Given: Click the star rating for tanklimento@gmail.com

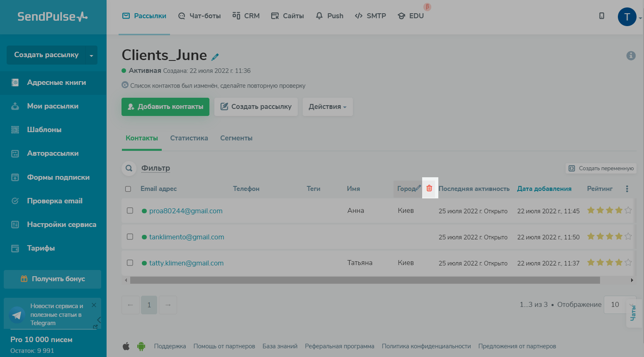Looking at the screenshot, I should pos(610,236).
